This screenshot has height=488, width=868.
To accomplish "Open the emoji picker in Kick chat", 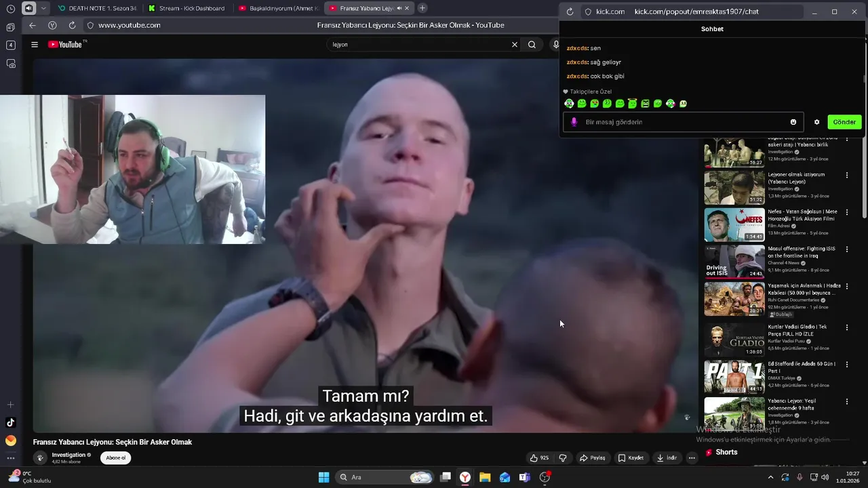I will [x=793, y=122].
